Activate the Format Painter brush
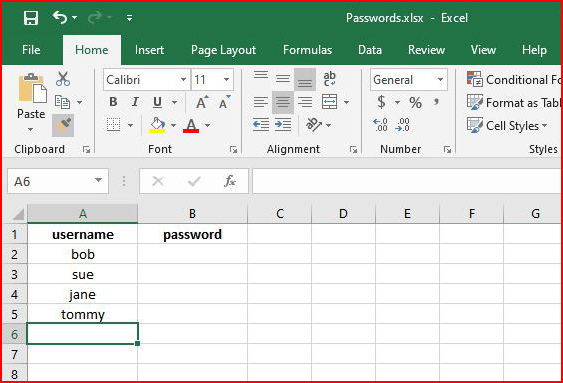563x383 pixels. point(63,125)
